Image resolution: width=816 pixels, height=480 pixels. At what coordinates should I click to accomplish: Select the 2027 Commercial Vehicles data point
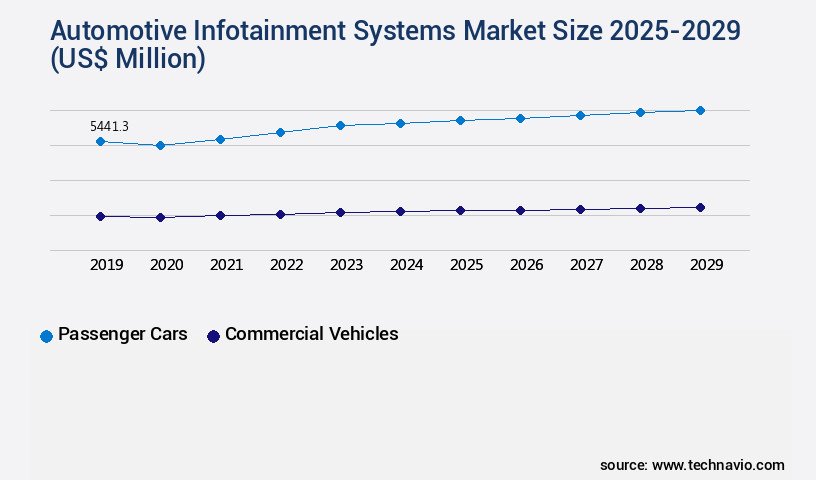580,209
